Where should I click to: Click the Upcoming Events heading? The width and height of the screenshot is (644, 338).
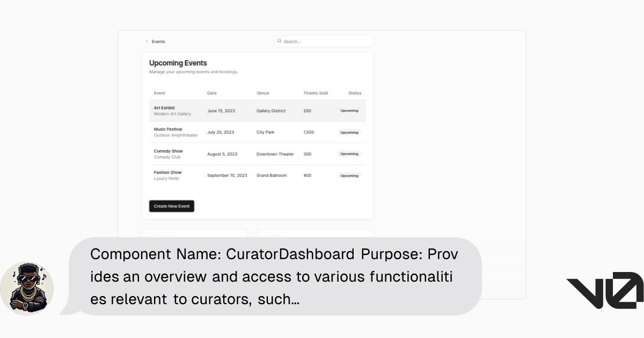tap(178, 63)
